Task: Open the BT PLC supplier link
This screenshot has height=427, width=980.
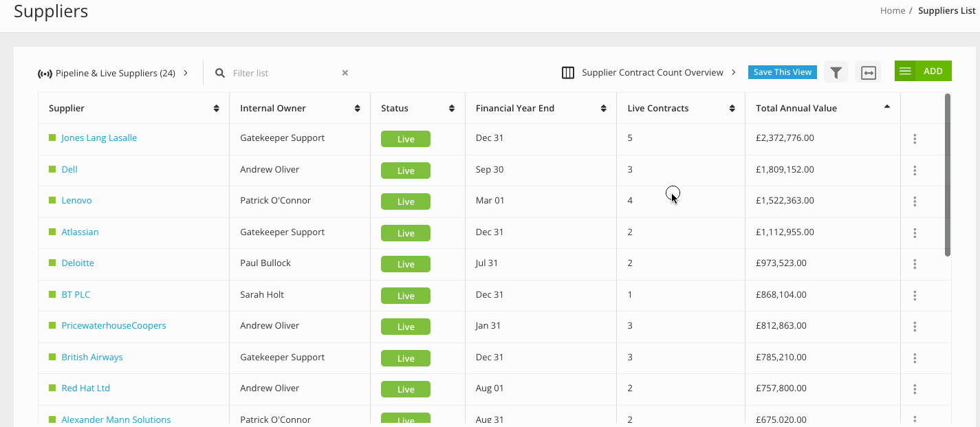Action: 76,294
